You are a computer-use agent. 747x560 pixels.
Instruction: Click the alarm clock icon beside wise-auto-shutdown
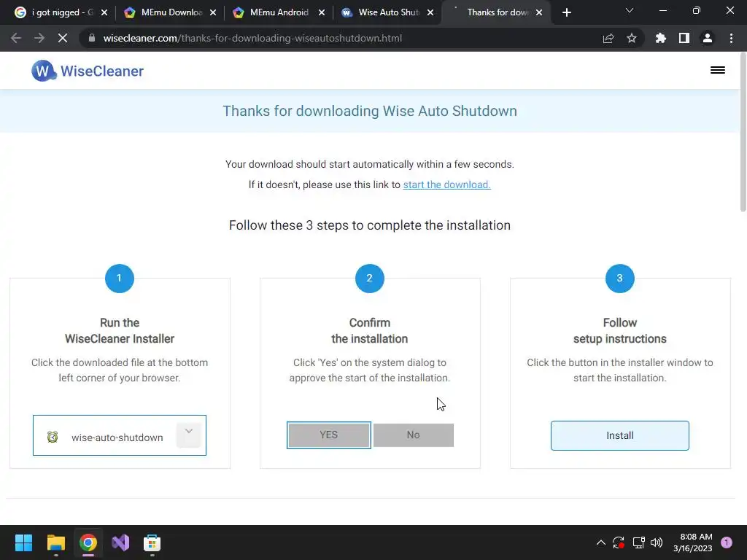coord(53,437)
